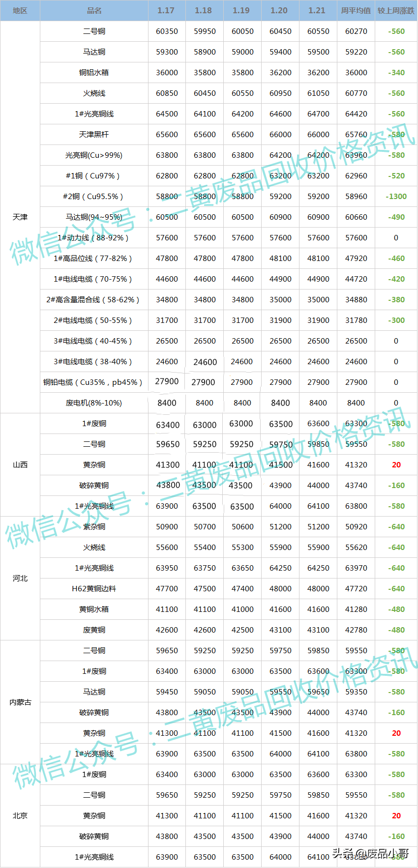This screenshot has width=418, height=868.
Task: Select the 34880 weekly average cell
Action: click(356, 299)
